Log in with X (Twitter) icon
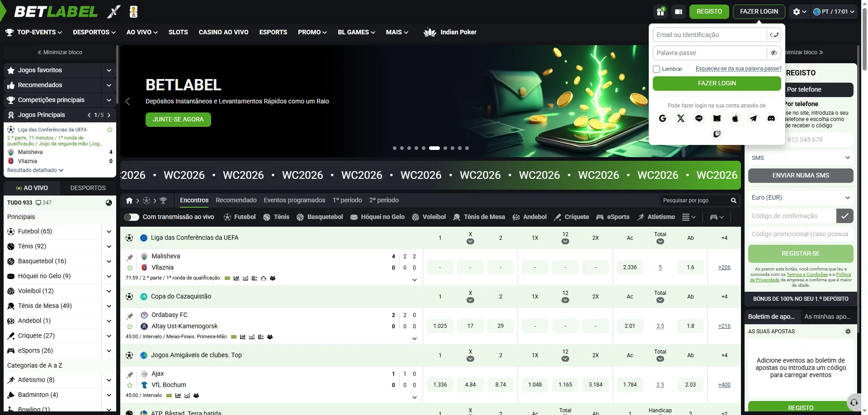The height and width of the screenshot is (415, 868). click(x=681, y=118)
